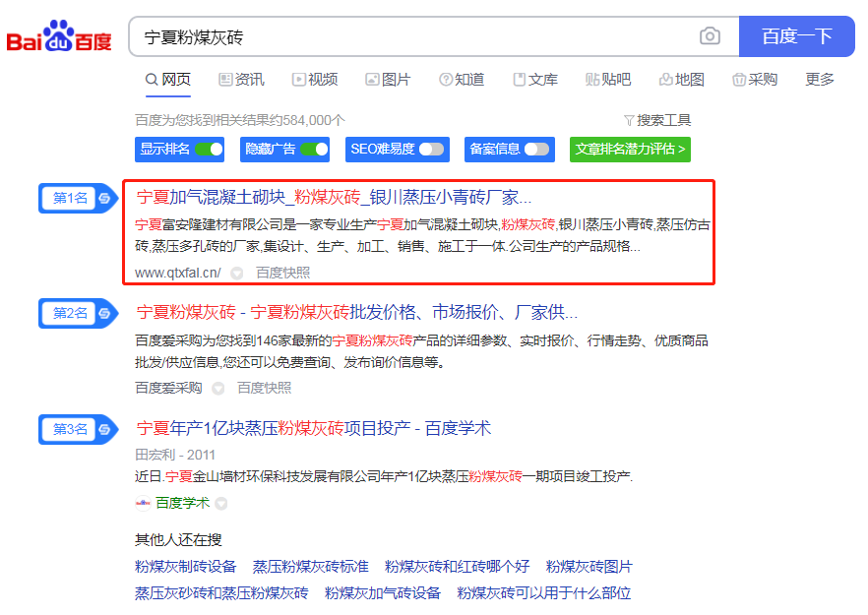
Task: Click the search box containing 宁夏粉煤灰砖
Action: pos(413,37)
